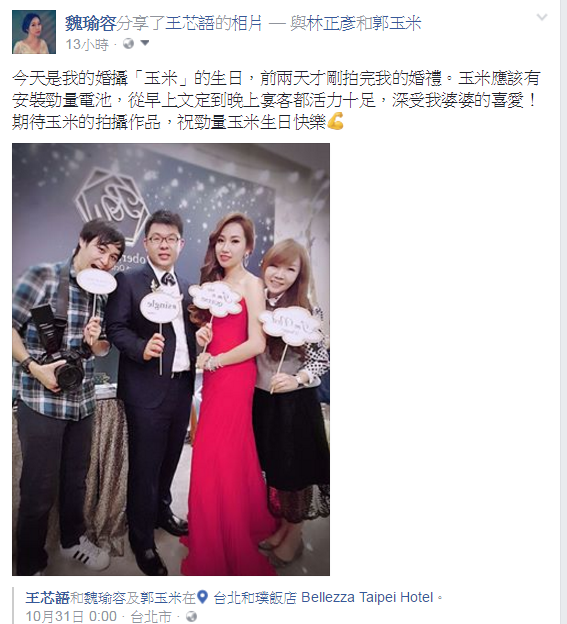
Task: Open 魏瑜容's profile picture thumbnail
Action: click(x=34, y=32)
